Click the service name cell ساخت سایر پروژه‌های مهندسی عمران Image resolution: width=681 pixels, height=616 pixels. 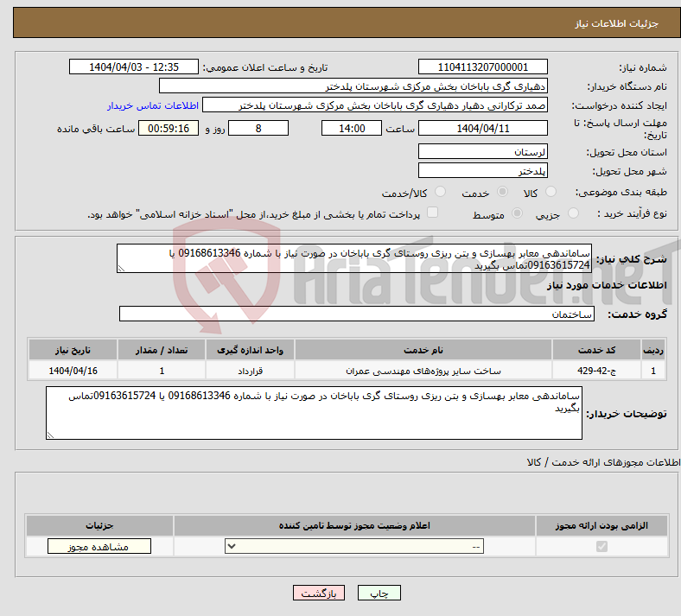423,371
